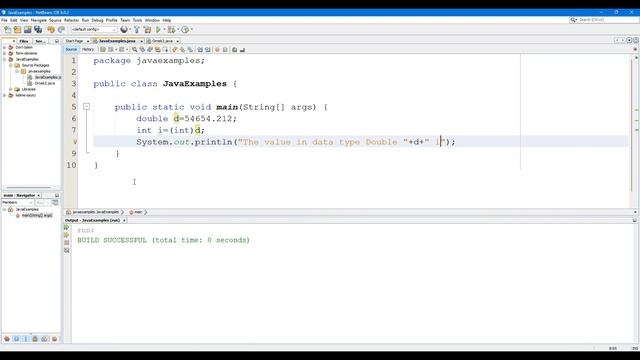This screenshot has width=640, height=360.
Task: Click the Projects panel horizontal scrollbar
Action: [29, 188]
